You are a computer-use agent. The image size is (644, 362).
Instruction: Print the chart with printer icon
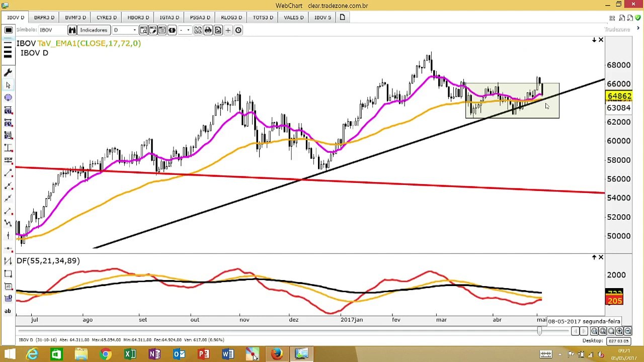pos(208,30)
